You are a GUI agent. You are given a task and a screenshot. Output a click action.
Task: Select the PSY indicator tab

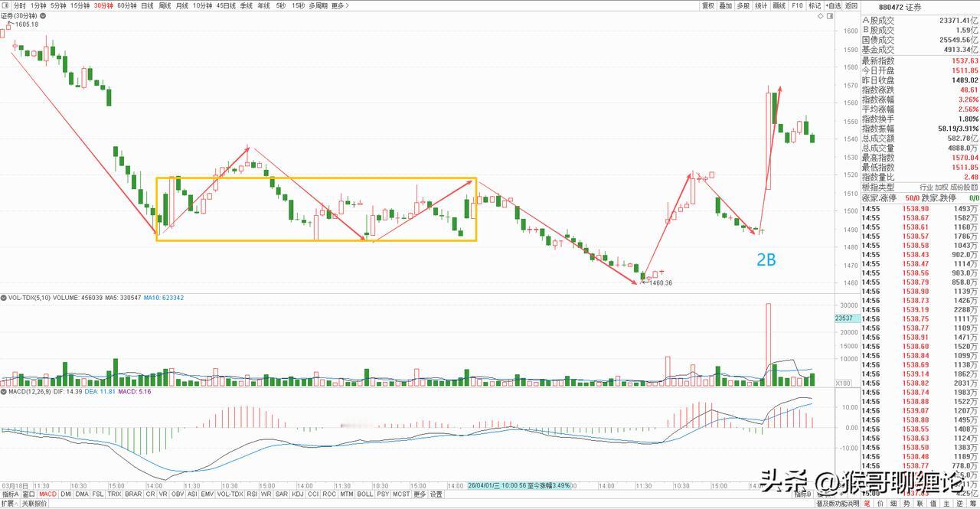pyautogui.click(x=383, y=494)
